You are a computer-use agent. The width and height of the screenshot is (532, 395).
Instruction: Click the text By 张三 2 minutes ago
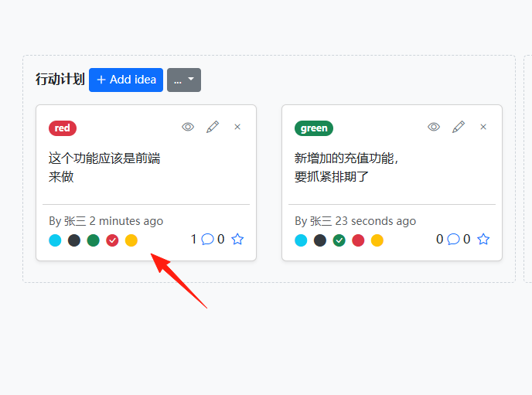pos(106,221)
